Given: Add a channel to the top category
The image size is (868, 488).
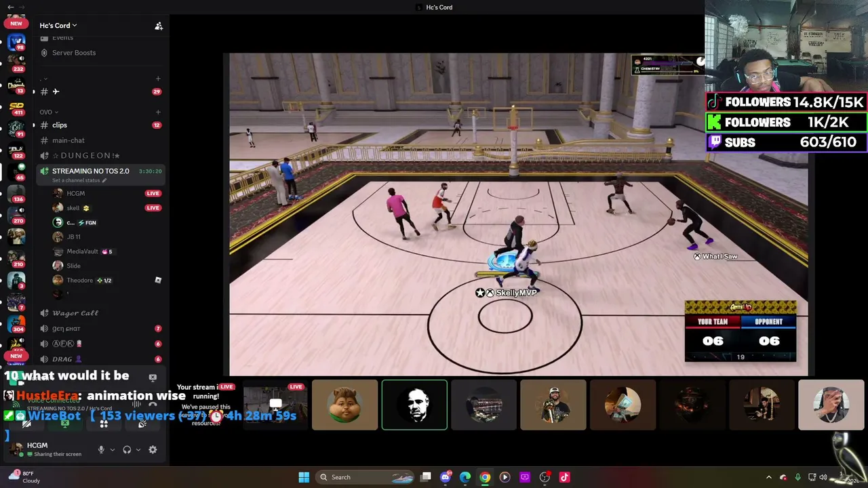Looking at the screenshot, I should click(x=158, y=79).
